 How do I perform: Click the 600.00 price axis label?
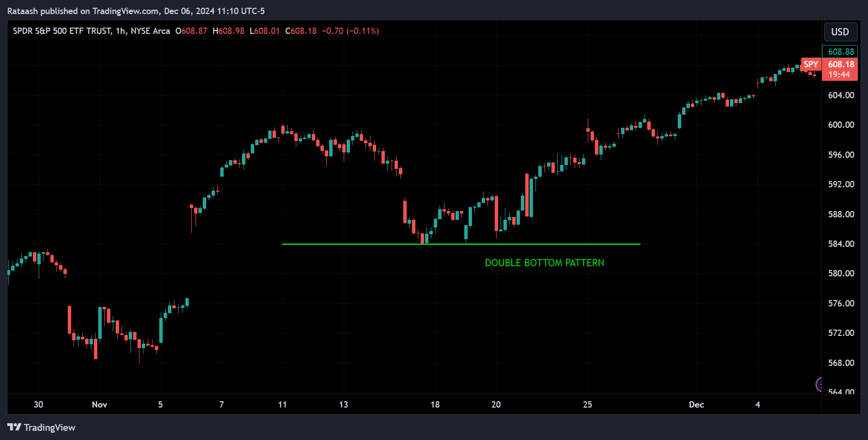(x=841, y=125)
